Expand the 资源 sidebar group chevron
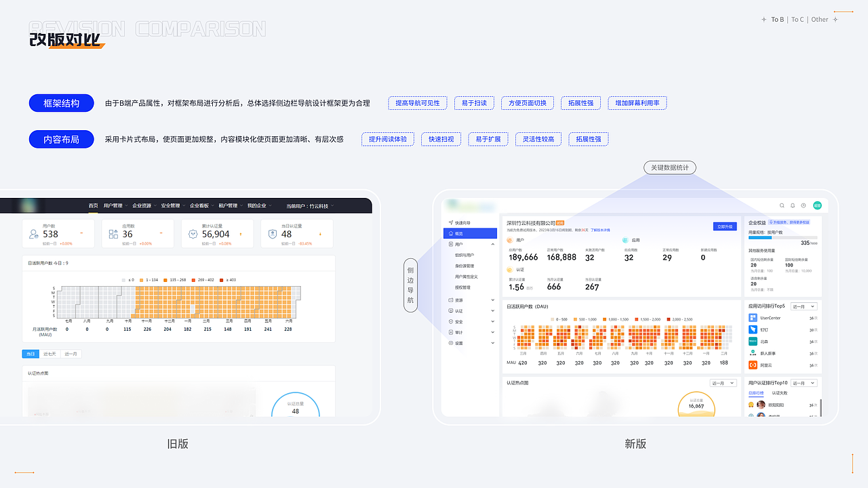Image resolution: width=868 pixels, height=488 pixels. pyautogui.click(x=493, y=300)
